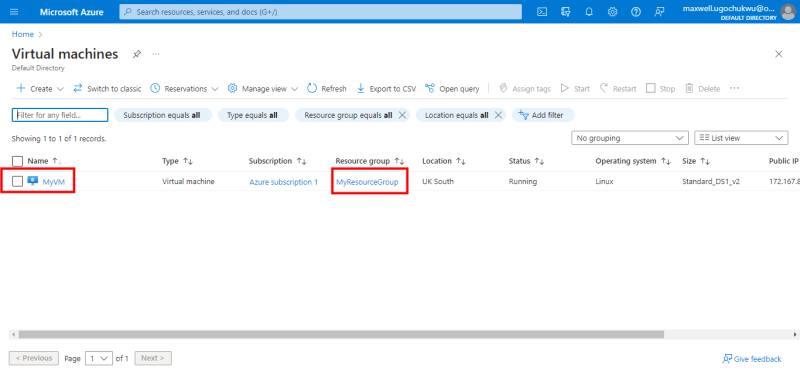Pin the Virtual machines page
Image resolution: width=800 pixels, height=377 pixels.
[137, 54]
